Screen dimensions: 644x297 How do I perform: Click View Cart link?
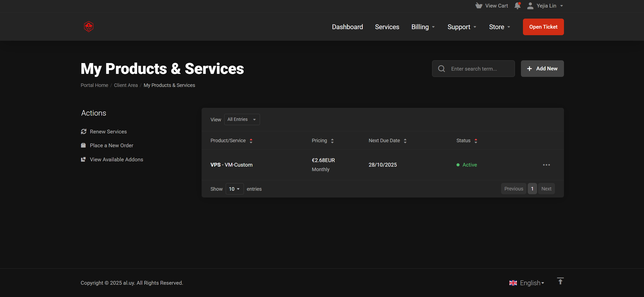click(x=497, y=6)
